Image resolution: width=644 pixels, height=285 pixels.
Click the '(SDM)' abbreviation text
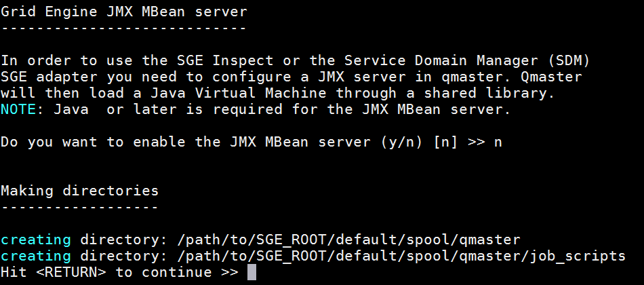[569, 61]
